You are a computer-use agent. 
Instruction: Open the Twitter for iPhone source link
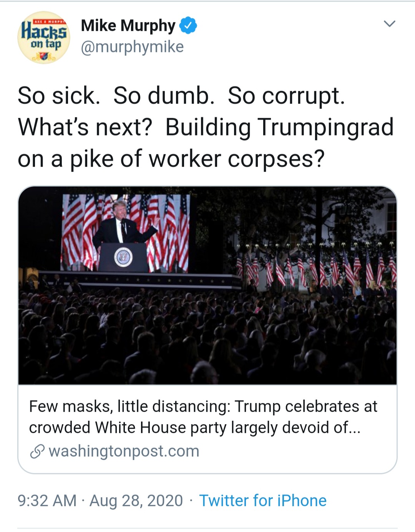pos(263,500)
